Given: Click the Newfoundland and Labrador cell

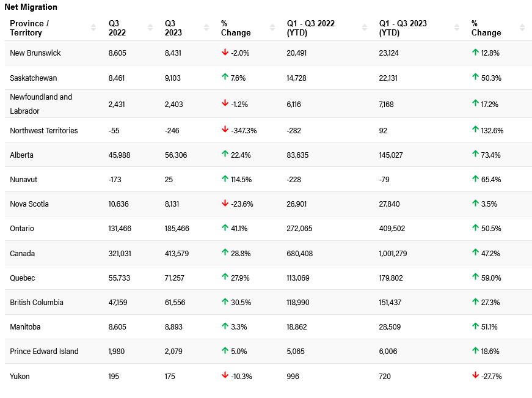Looking at the screenshot, I should point(40,104).
